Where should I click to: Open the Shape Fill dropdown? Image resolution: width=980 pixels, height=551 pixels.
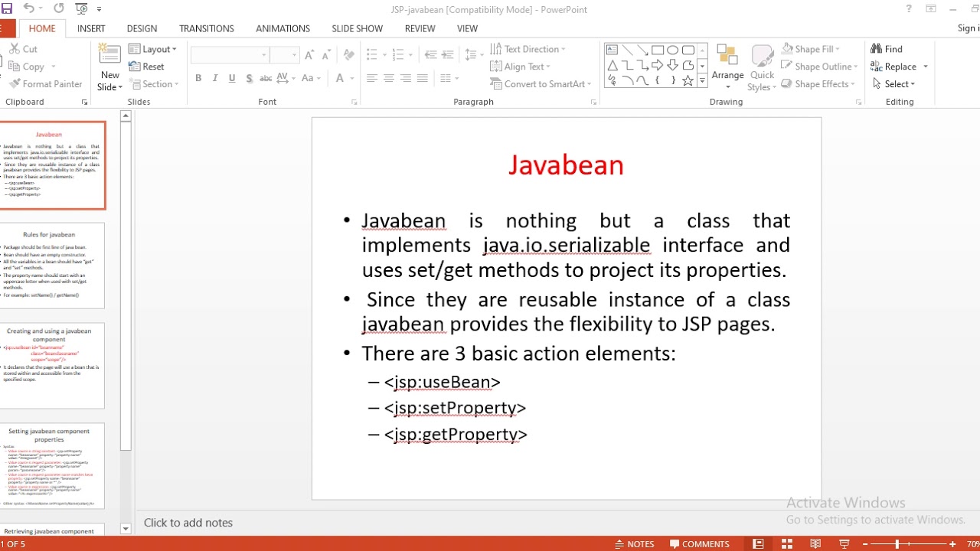[812, 49]
